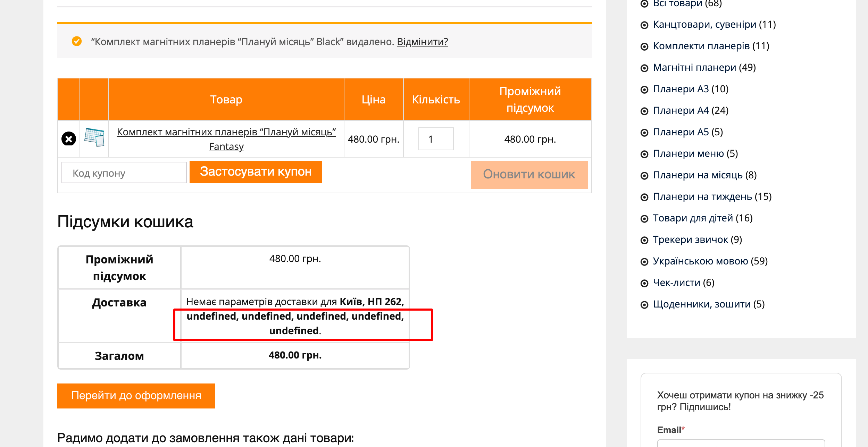This screenshot has width=868, height=447.
Task: Click the Email field label
Action: tap(670, 430)
